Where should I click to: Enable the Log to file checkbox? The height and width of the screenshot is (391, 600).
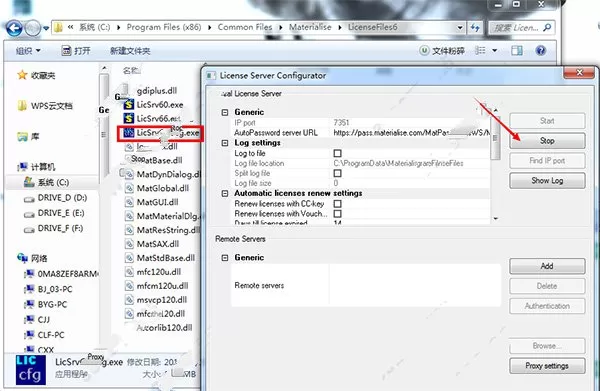click(x=338, y=153)
